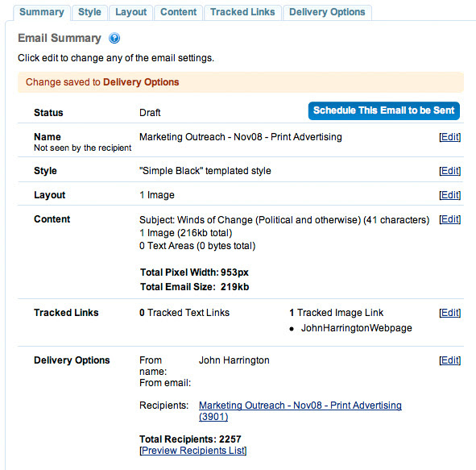Edit the Layout setting
Screen dimensions: 476x470
pyautogui.click(x=450, y=195)
